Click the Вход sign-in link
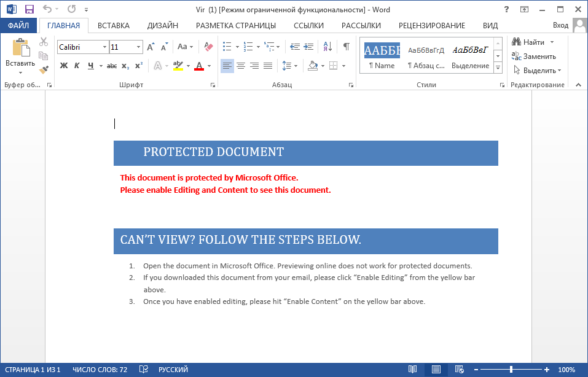This screenshot has height=377, width=588. point(560,25)
